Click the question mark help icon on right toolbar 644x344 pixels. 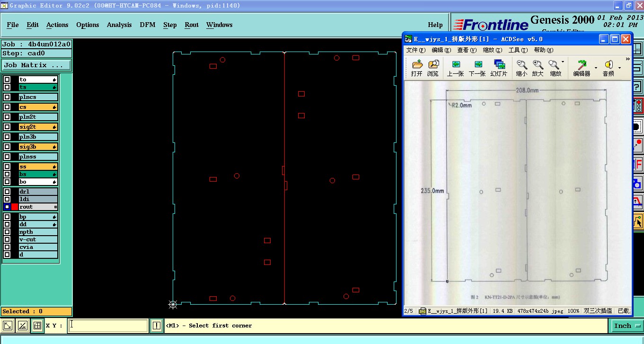637,87
